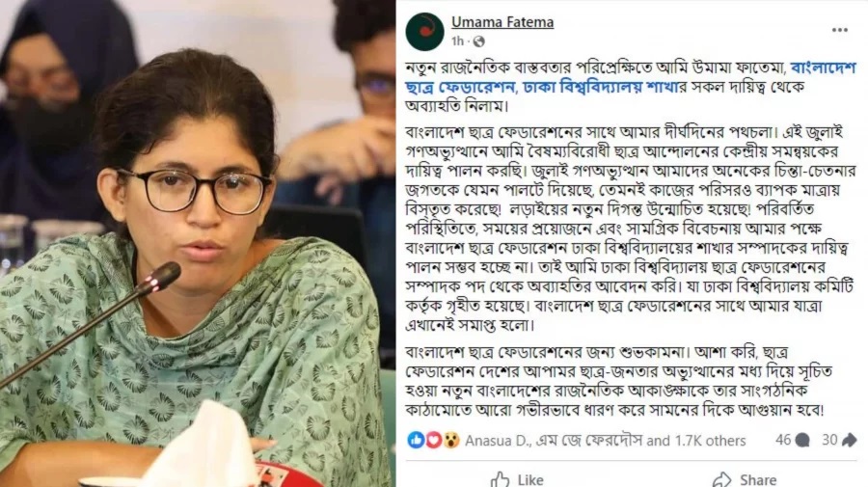Click the red heart reaction icon
The width and height of the screenshot is (868, 487).
[x=433, y=440]
